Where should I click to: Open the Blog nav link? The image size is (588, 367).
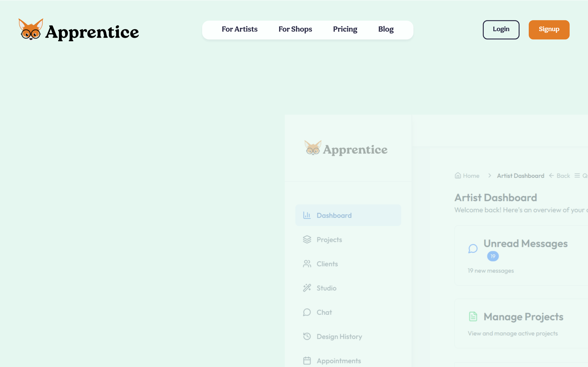click(386, 29)
